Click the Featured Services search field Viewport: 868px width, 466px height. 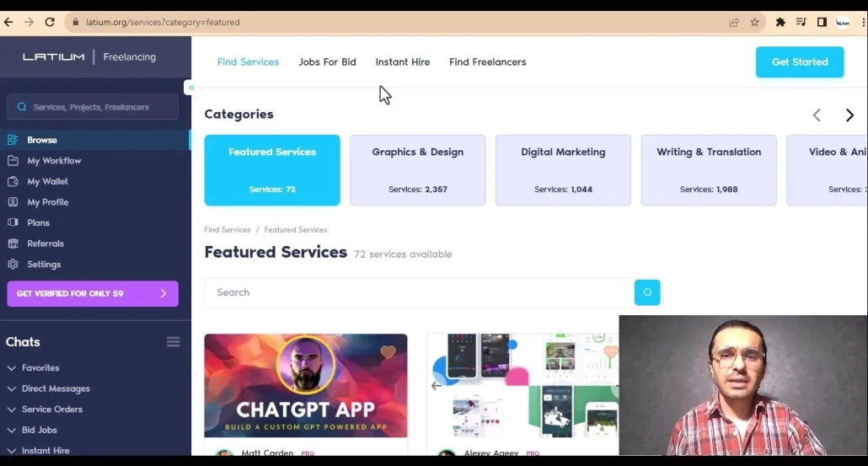419,292
